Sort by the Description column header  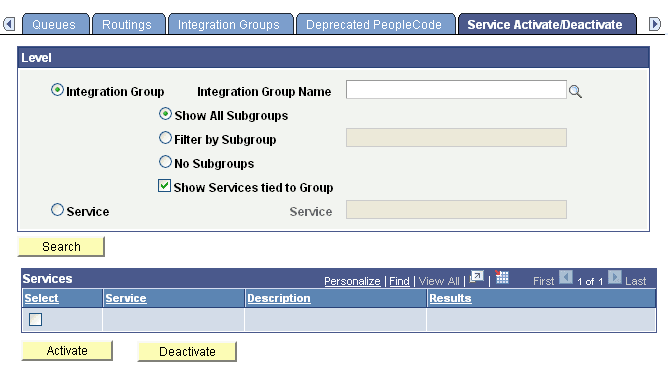[279, 298]
